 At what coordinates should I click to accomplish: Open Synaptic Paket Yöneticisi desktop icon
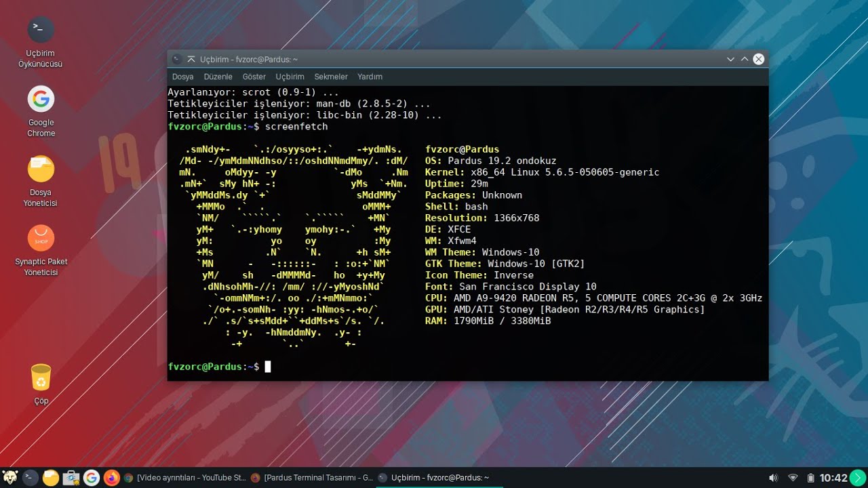[41, 251]
